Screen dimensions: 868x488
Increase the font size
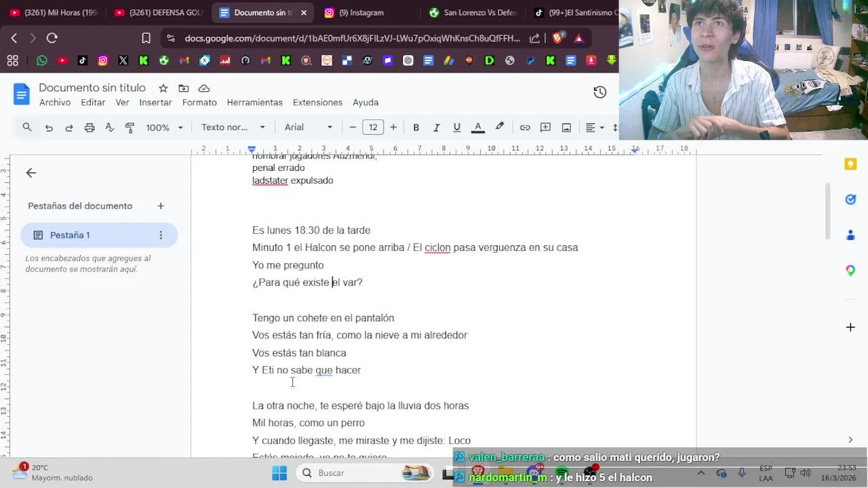393,127
